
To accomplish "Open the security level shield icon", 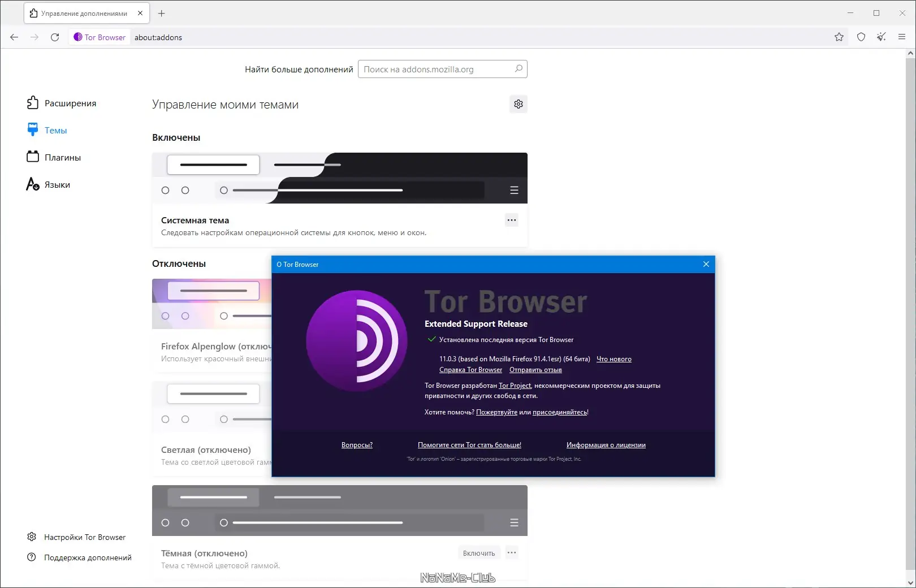I will [x=861, y=37].
